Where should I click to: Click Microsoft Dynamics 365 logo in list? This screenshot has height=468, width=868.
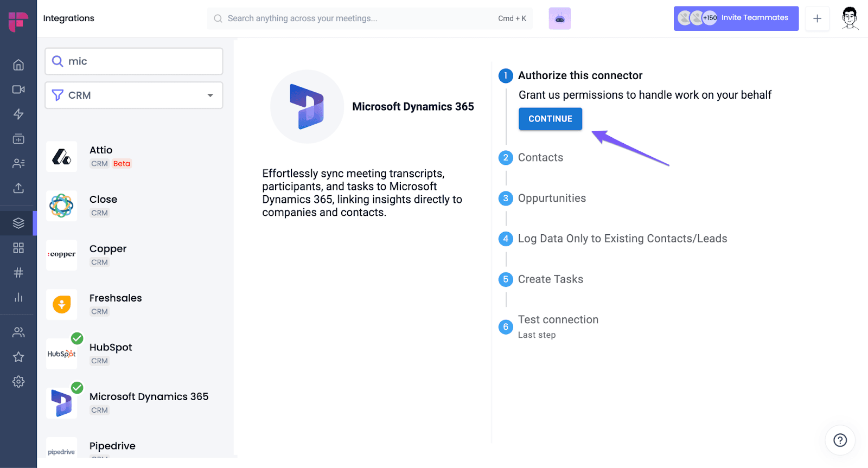pos(62,403)
